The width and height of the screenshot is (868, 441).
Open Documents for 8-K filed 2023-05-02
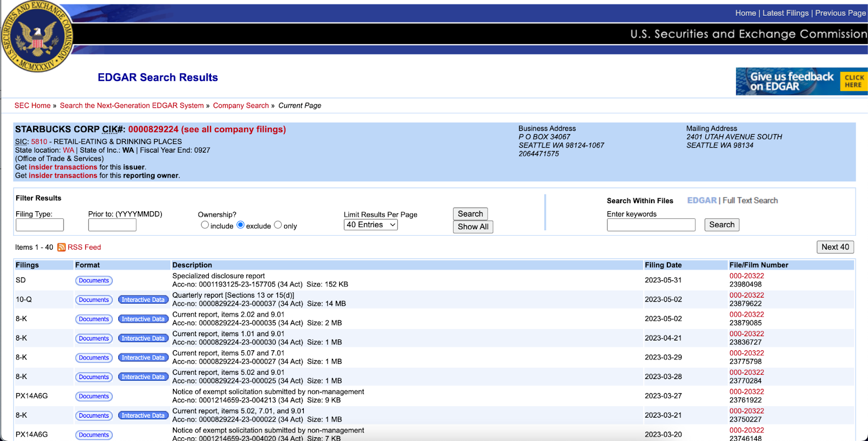(x=94, y=319)
